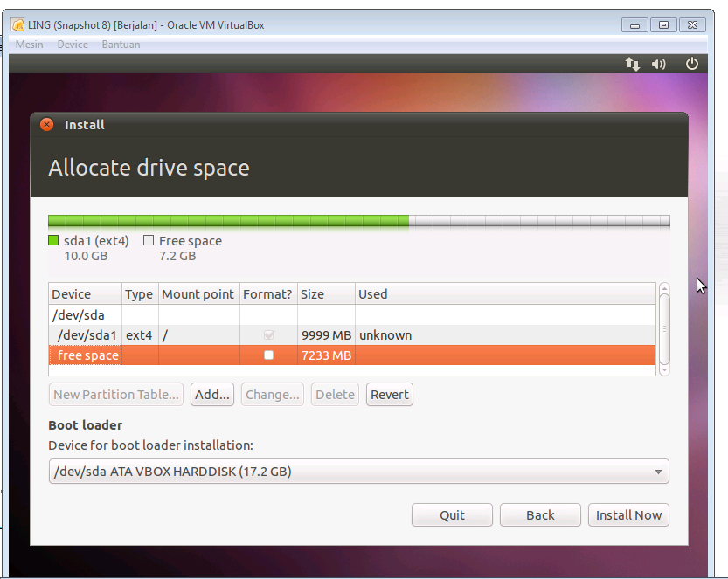This screenshot has width=728, height=579.
Task: Select the /dev/sda row
Action: tap(352, 315)
